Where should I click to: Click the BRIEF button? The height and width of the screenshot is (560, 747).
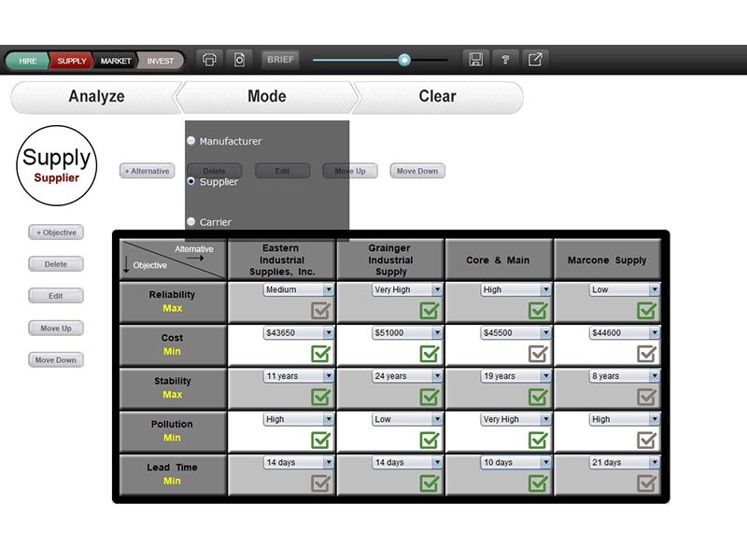pyautogui.click(x=280, y=60)
